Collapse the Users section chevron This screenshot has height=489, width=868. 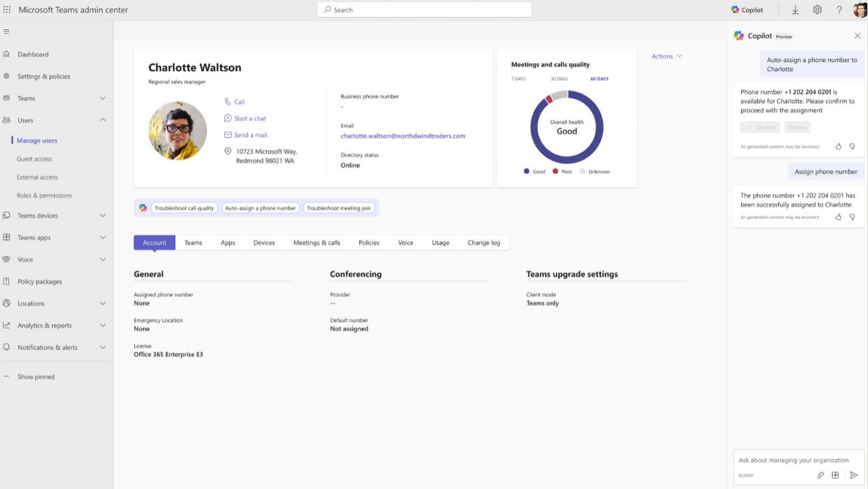tap(102, 120)
